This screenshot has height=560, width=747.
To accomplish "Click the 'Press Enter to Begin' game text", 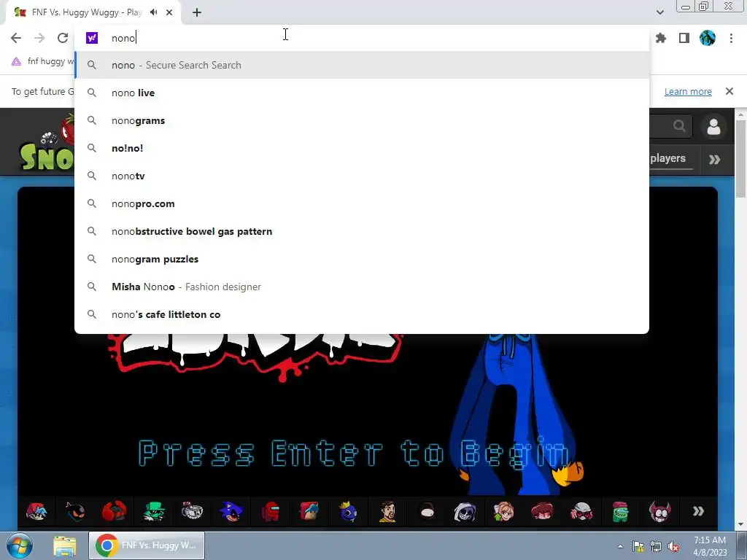I will click(x=354, y=454).
